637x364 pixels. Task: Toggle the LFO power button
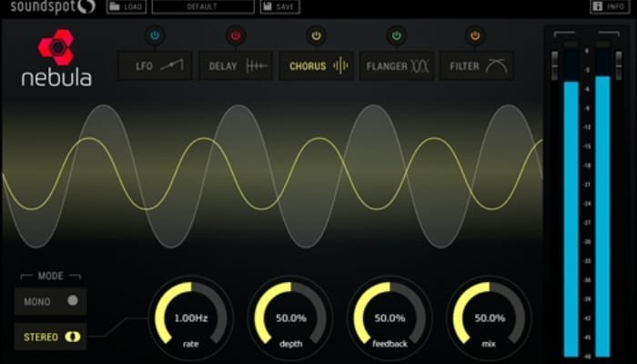pos(155,35)
